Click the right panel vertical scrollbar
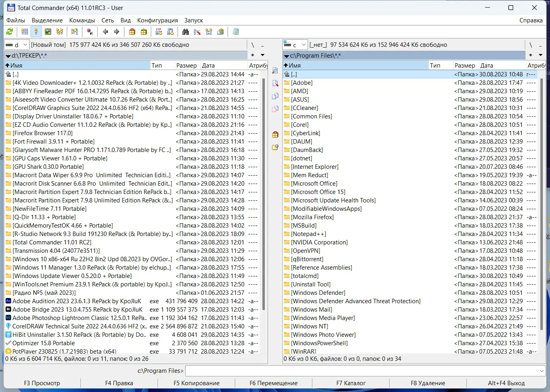Viewport: 550px width, 392px height. click(x=542, y=204)
